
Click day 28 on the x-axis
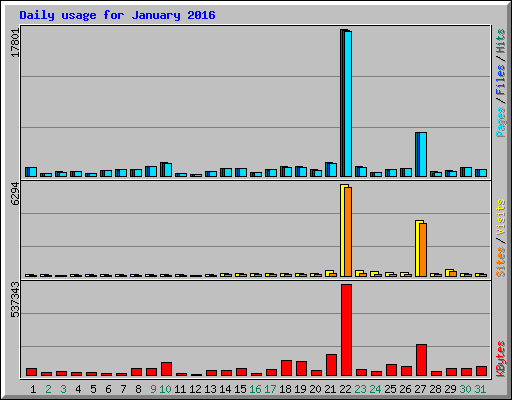[x=435, y=389]
